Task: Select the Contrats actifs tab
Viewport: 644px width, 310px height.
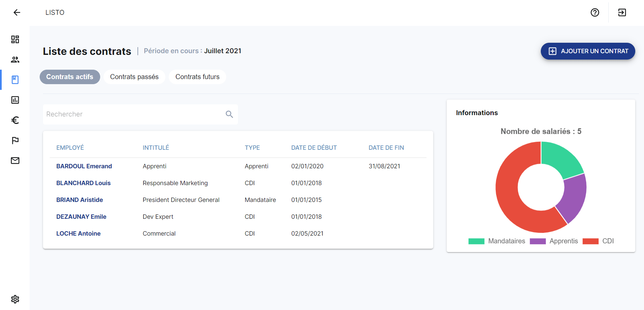Action: [x=70, y=77]
